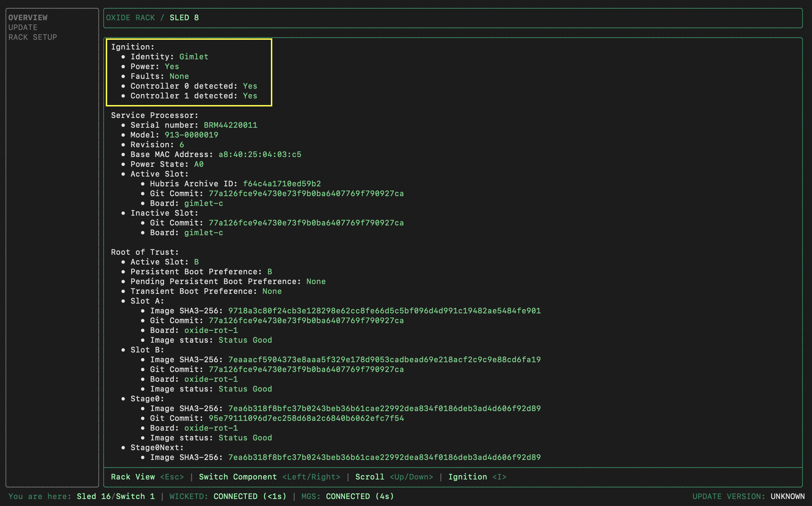Select the Inactive Slot entry
This screenshot has width=812, height=506.
[164, 213]
